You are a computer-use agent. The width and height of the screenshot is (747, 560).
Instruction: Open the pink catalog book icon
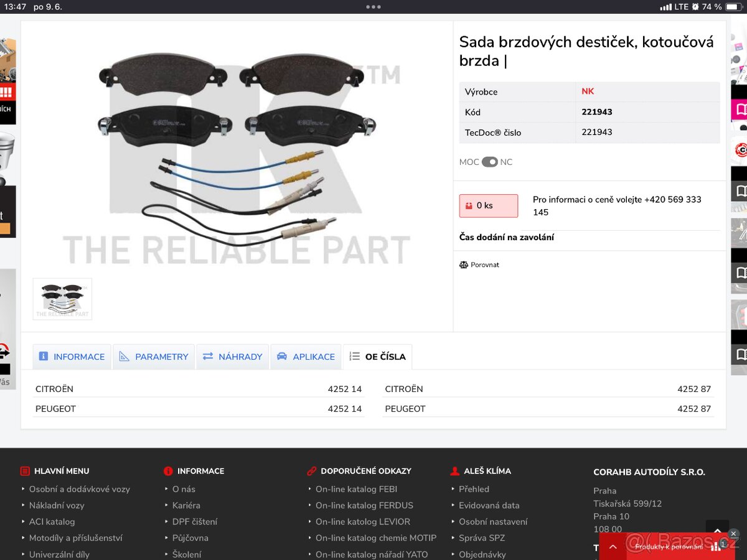pos(740,110)
